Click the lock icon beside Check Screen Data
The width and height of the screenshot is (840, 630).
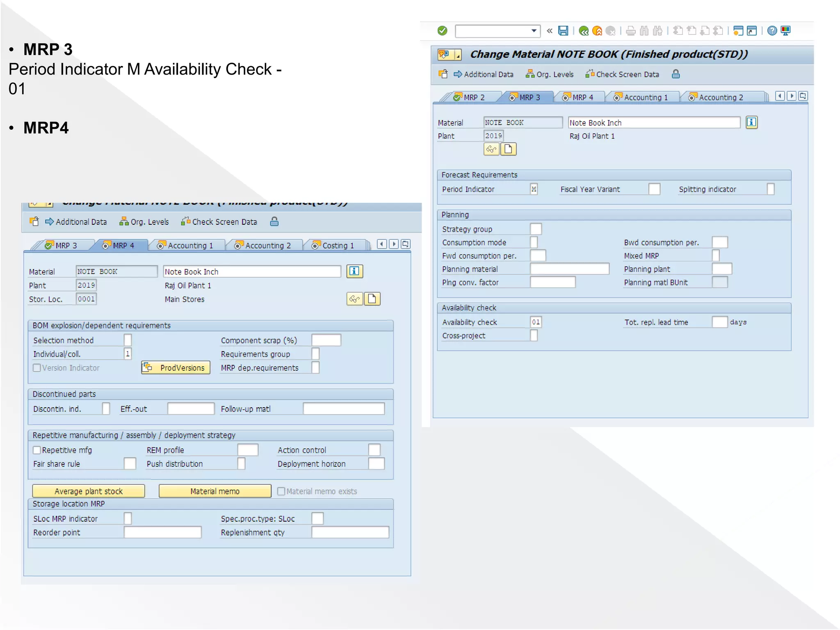click(x=676, y=74)
